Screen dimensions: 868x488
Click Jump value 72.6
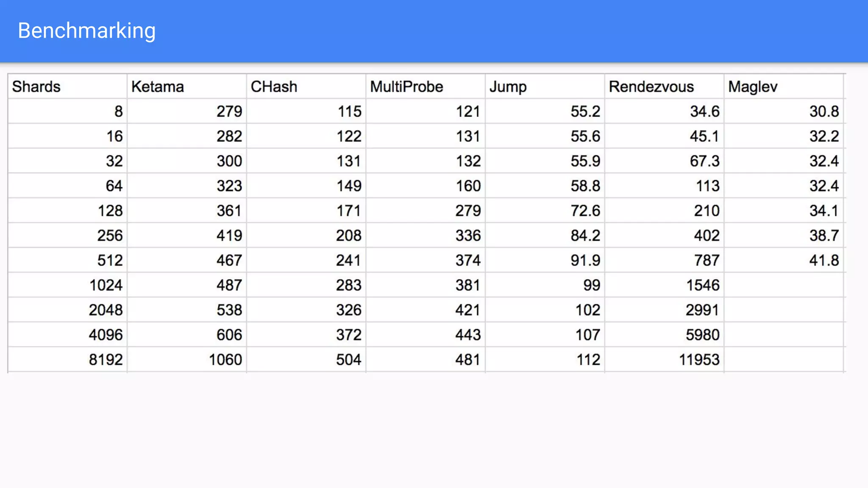(x=545, y=211)
